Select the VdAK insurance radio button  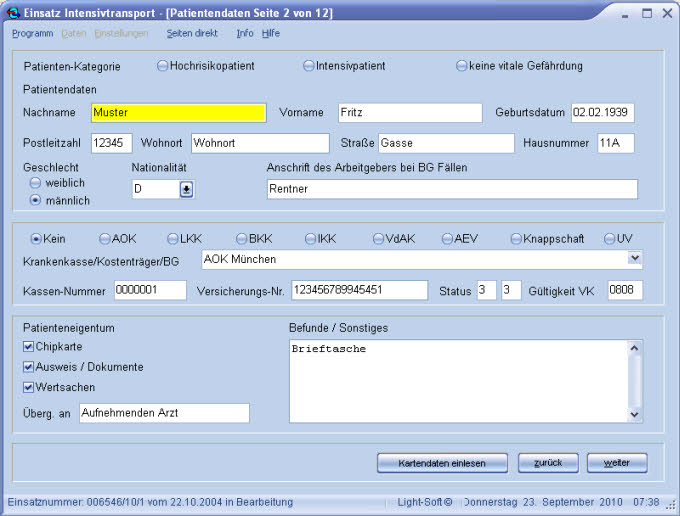pos(379,238)
